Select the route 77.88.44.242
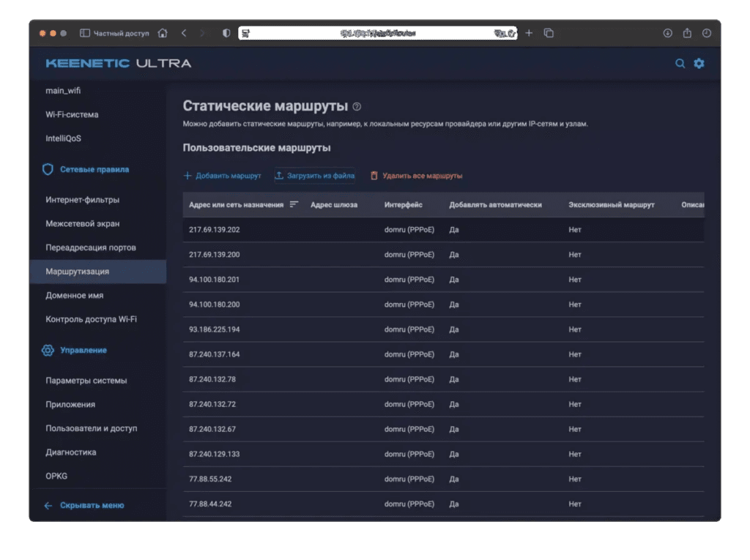The height and width of the screenshot is (560, 750). 443,504
